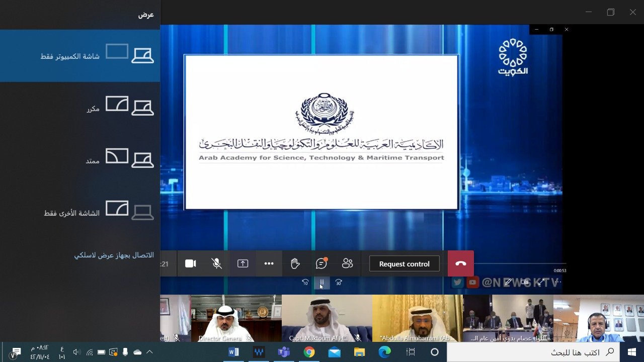Select Abdulla Almuharrami participant video tile
Screen dimensions: 644x362
click(x=418, y=319)
